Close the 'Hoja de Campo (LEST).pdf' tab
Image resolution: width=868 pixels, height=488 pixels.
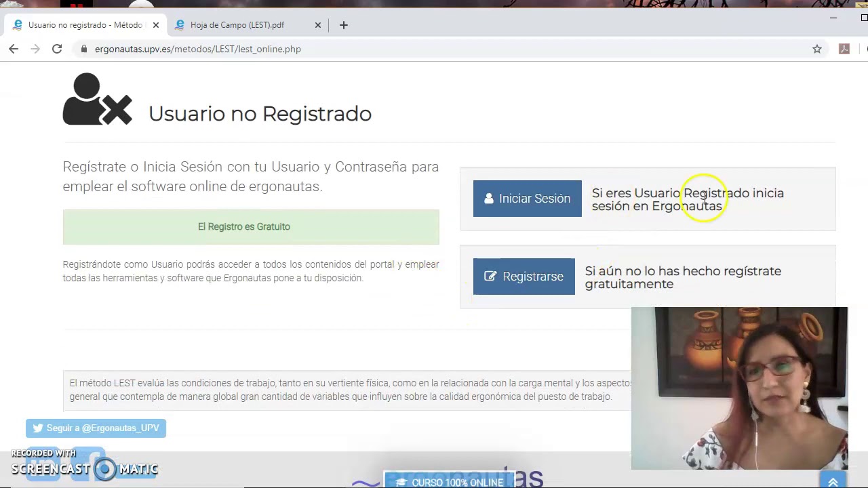coord(317,25)
